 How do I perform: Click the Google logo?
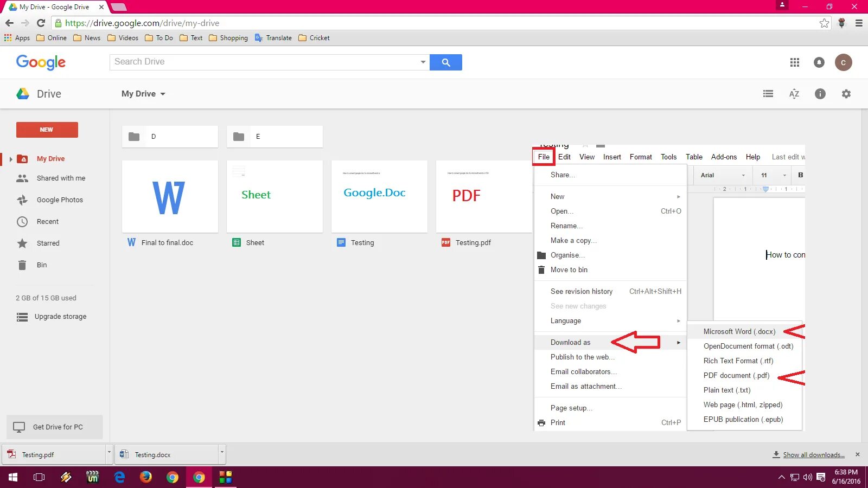click(41, 62)
